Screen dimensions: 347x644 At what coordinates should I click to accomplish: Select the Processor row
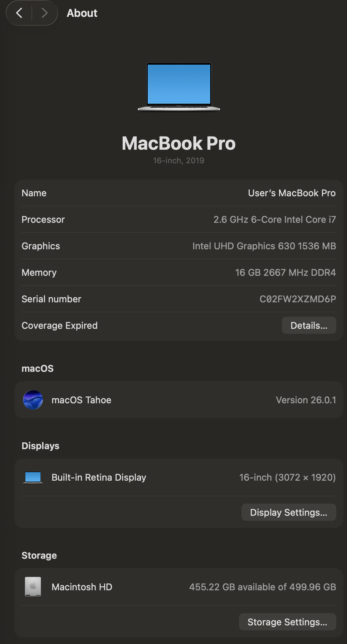tap(179, 220)
